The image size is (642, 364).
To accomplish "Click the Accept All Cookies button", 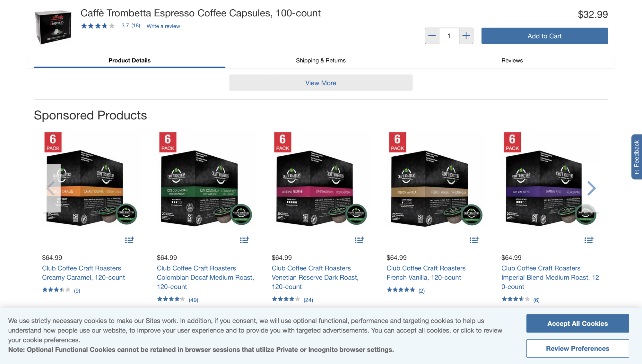I will coord(577,324).
